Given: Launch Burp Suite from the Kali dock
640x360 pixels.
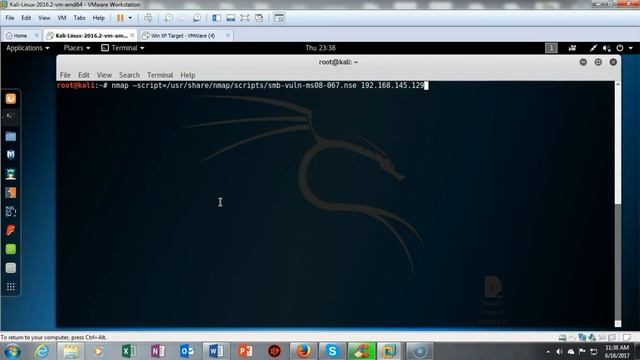Looking at the screenshot, I should coord(11,193).
